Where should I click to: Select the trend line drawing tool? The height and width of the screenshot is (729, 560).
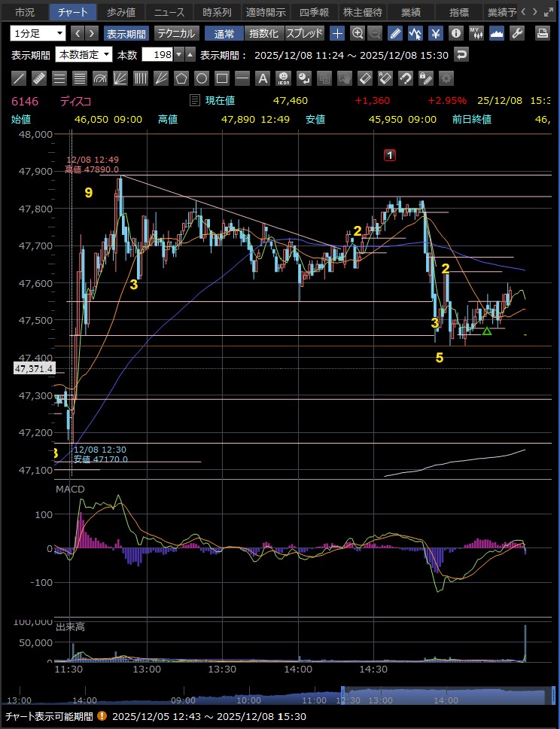click(20, 78)
